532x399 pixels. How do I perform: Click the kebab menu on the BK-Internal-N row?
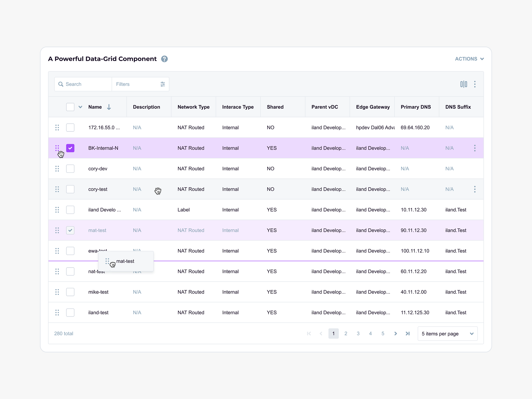pos(475,148)
